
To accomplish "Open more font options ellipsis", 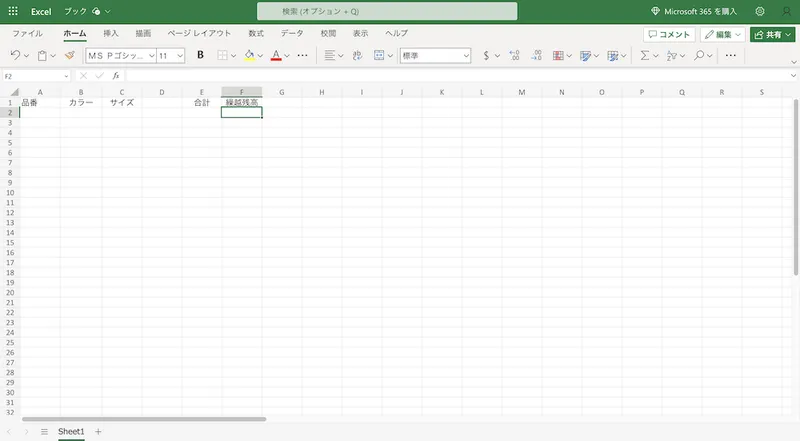I will coord(303,55).
